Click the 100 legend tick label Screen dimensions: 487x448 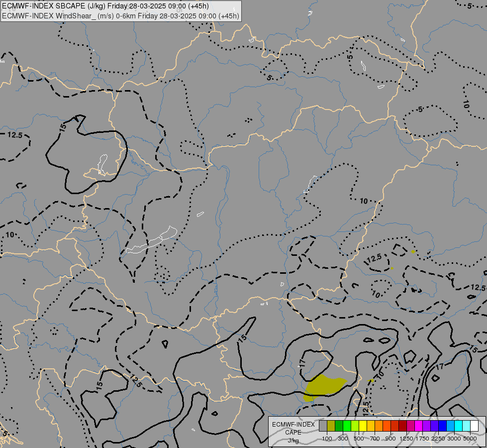click(327, 439)
